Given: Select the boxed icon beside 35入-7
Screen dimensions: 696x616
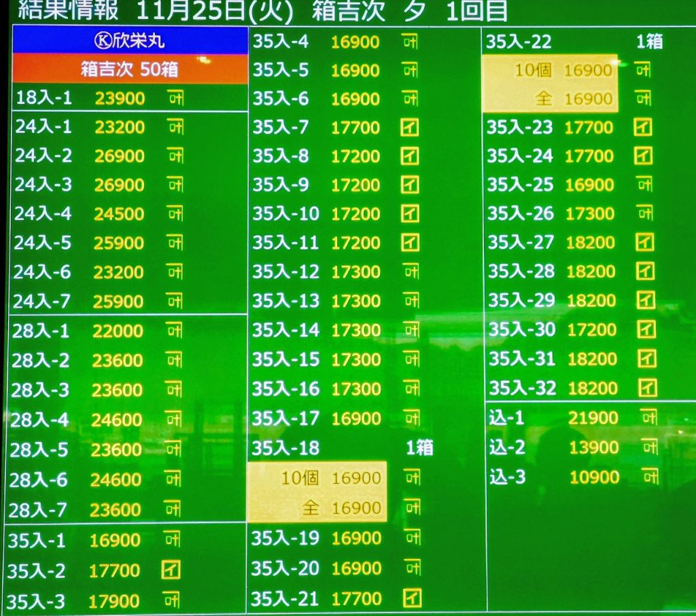Looking at the screenshot, I should pyautogui.click(x=409, y=127).
